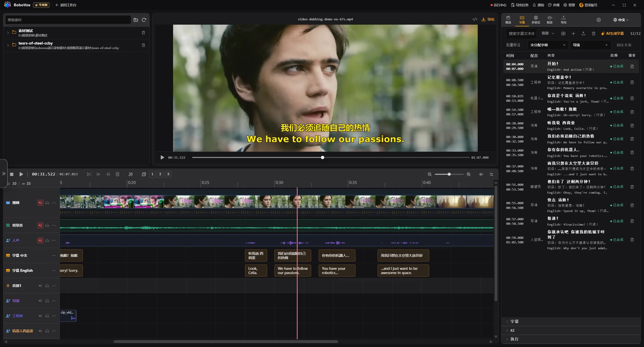The height and width of the screenshot is (347, 644).
Task: Click the code brackets icon above preview
Action: (475, 19)
